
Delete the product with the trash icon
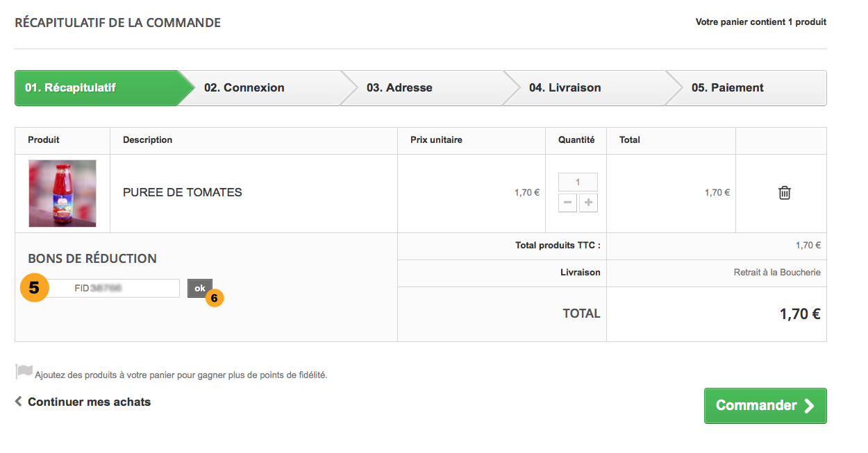point(784,193)
